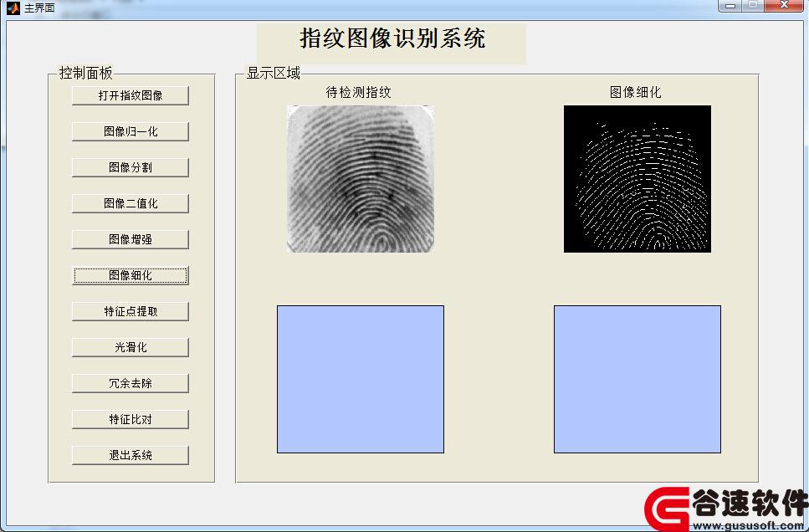Start the 图像分割 segmentation button

coord(130,167)
